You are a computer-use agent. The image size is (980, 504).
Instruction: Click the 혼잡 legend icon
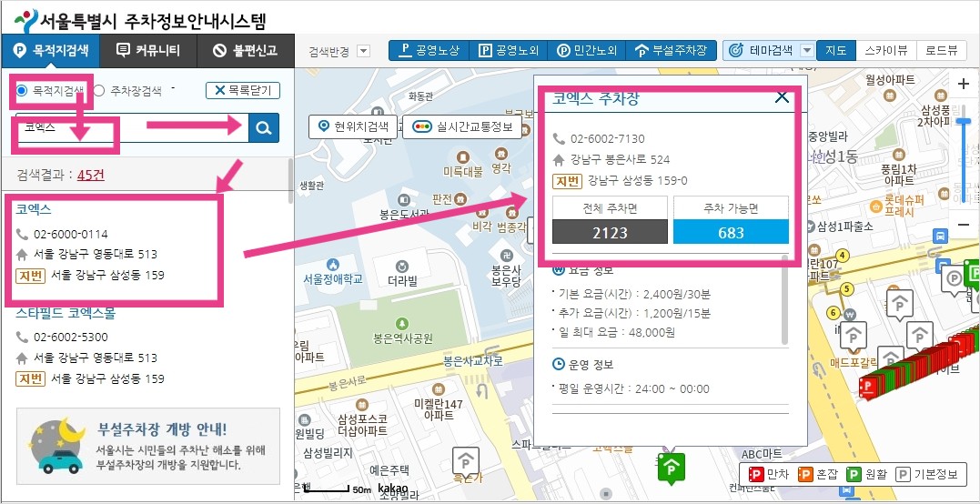pos(804,474)
